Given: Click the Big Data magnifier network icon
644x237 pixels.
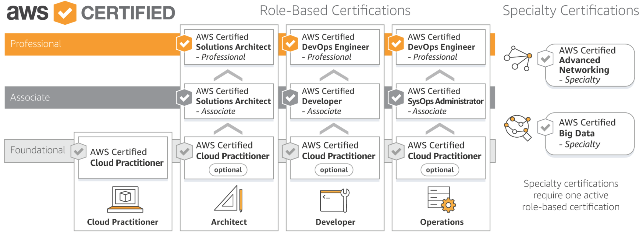Looking at the screenshot, I should 518,128.
